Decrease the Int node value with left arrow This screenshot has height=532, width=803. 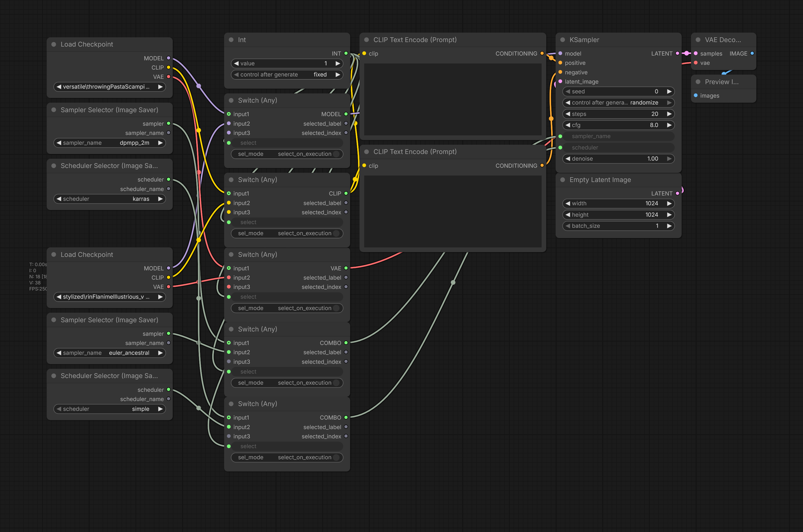(237, 63)
